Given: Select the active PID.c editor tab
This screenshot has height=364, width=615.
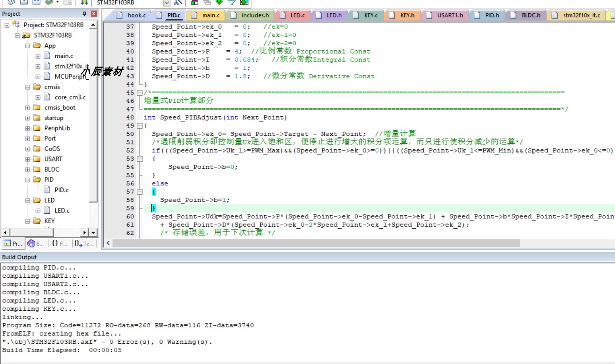Looking at the screenshot, I should coord(169,15).
